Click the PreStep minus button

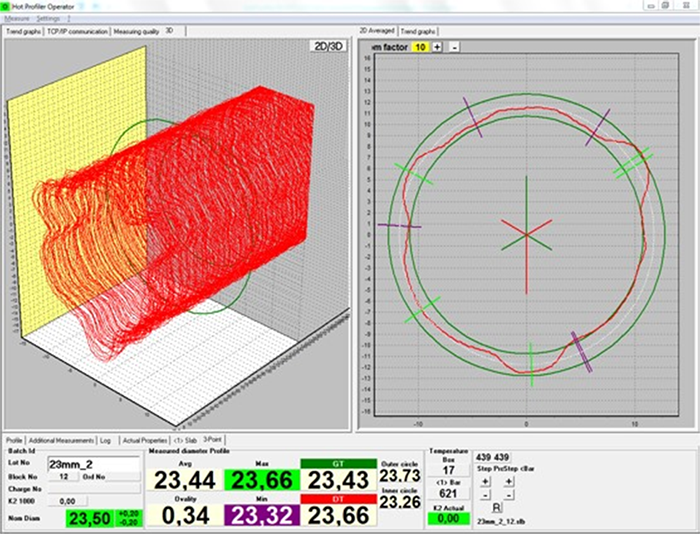click(x=510, y=494)
